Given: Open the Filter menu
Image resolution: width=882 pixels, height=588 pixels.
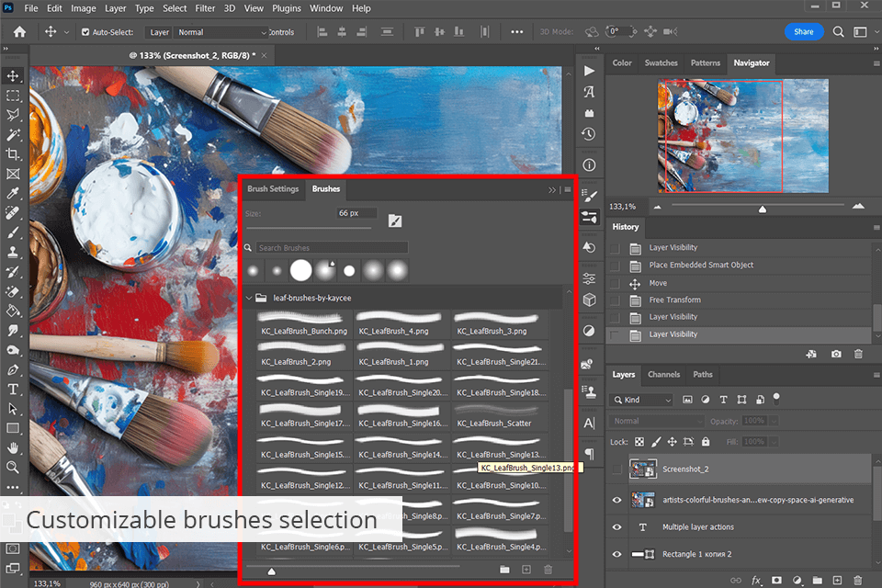Looking at the screenshot, I should coord(205,8).
